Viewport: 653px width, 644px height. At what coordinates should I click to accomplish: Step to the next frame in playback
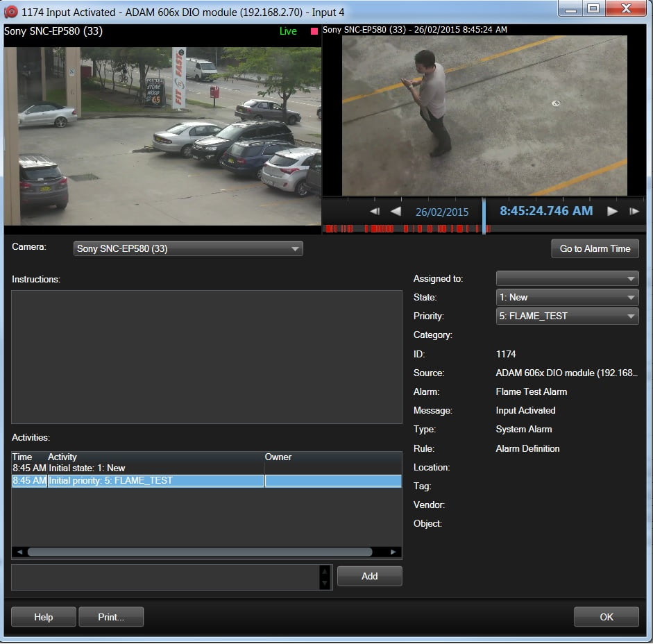[634, 212]
